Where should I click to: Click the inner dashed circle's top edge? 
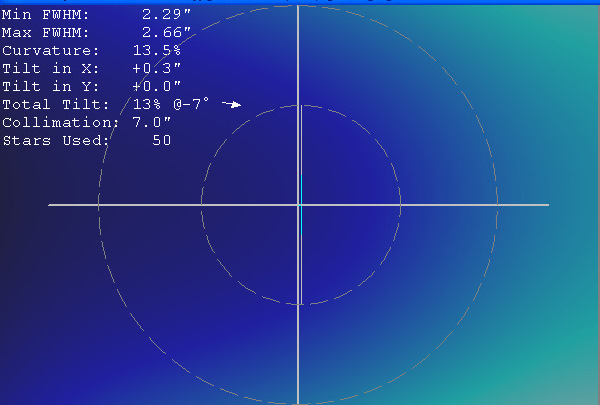[x=300, y=105]
